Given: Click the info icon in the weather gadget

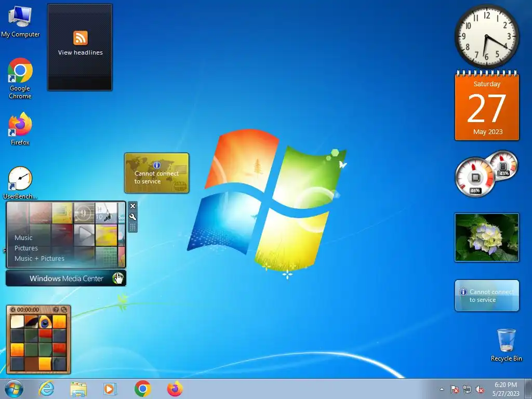Looking at the screenshot, I should pyautogui.click(x=463, y=292).
